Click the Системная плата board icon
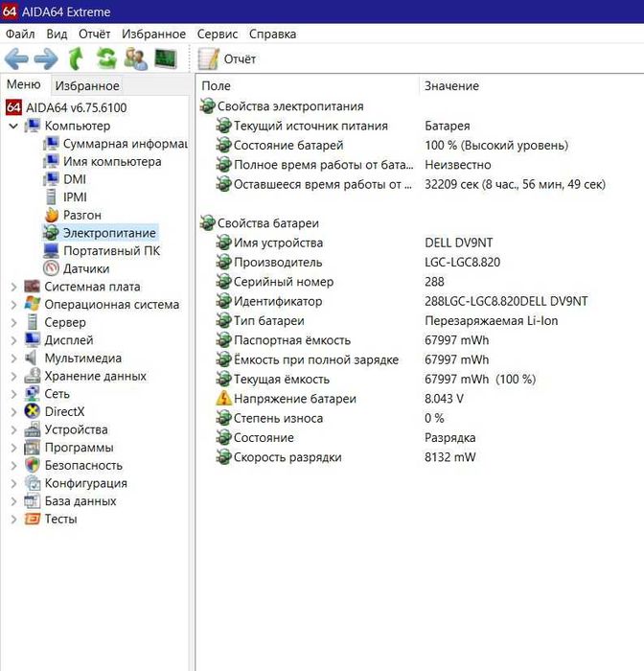Viewport: 644px width, 671px height. (32, 287)
